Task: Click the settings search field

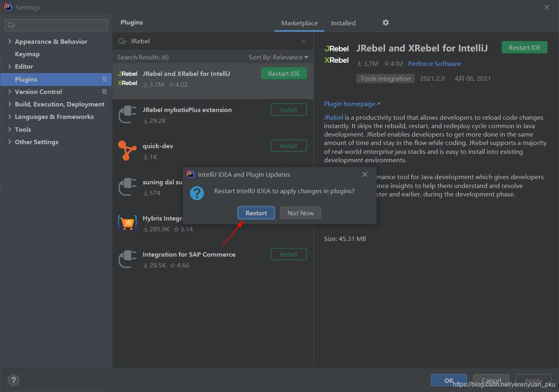Action: (x=56, y=25)
